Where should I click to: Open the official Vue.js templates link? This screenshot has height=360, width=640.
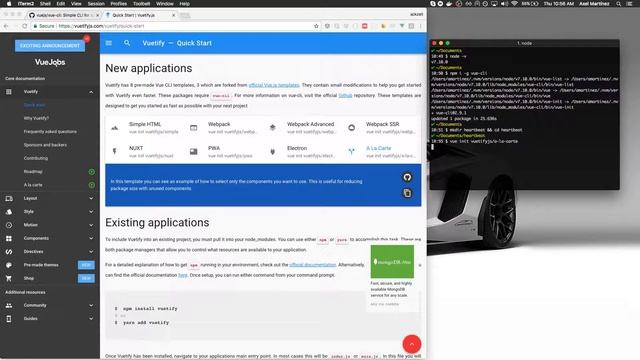274,85
